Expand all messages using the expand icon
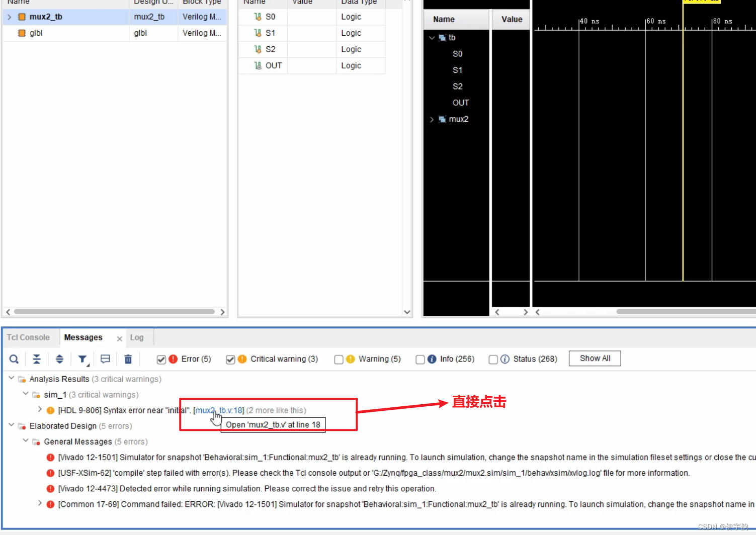 pyautogui.click(x=60, y=359)
